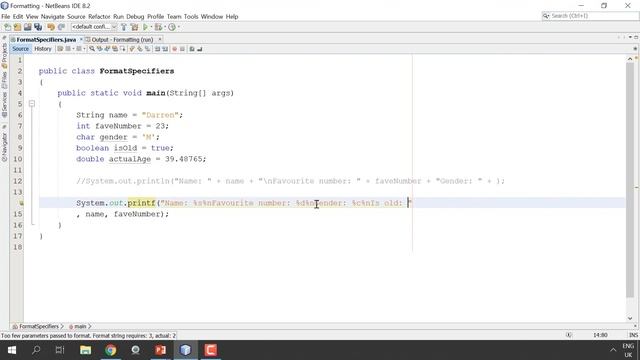This screenshot has width=640, height=360.
Task: Open the Run Project dropdown arrow
Action: [x=151, y=27]
